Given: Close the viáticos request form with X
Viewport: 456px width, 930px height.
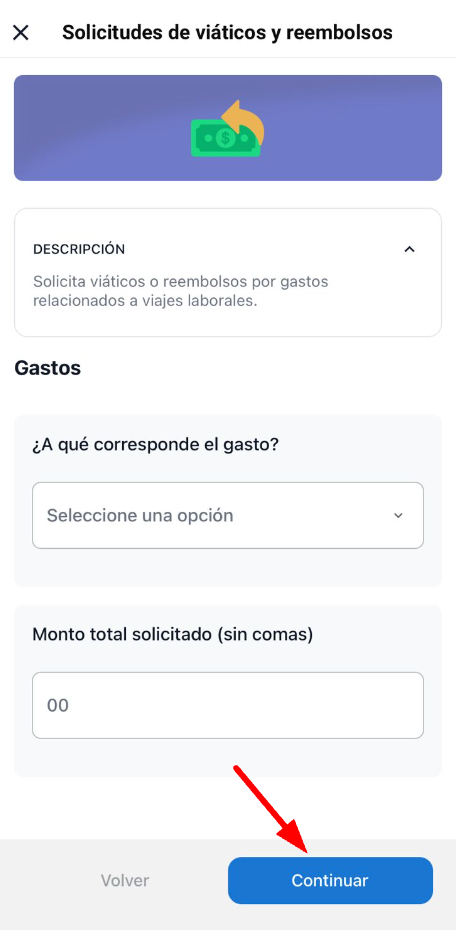Looking at the screenshot, I should coord(21,33).
